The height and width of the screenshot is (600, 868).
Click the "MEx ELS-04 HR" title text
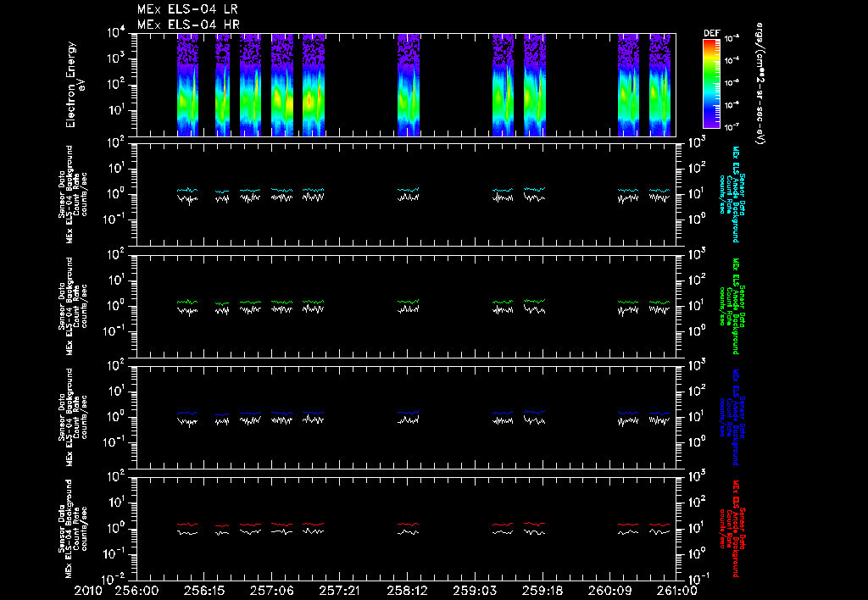pos(188,25)
